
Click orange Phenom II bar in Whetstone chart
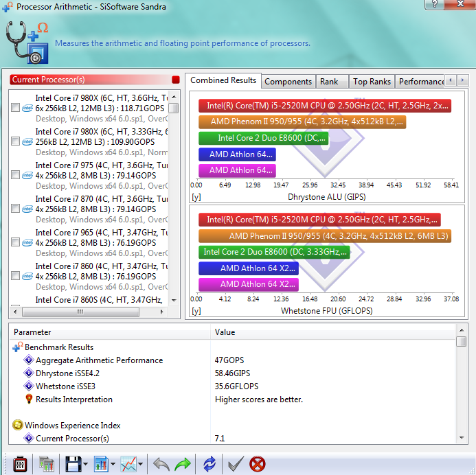click(x=325, y=236)
